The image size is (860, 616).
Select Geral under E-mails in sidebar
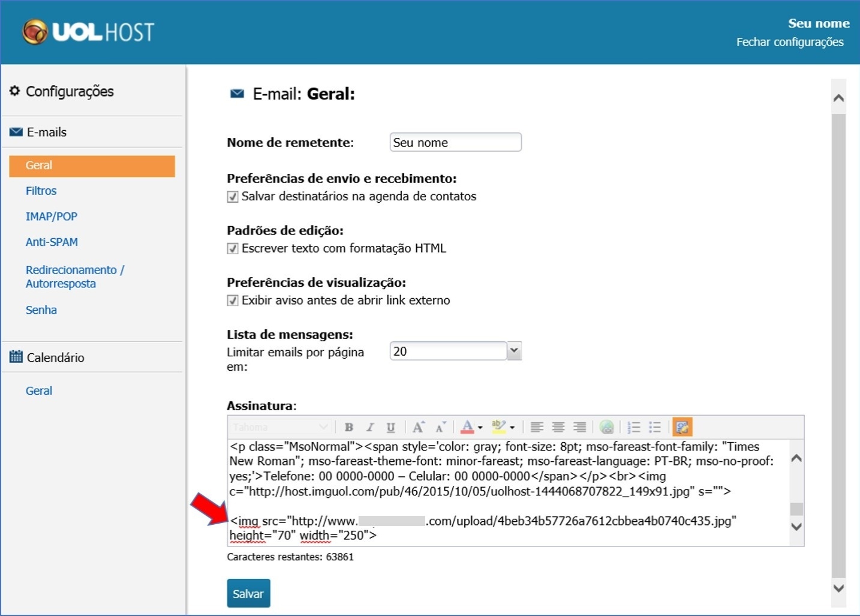[92, 166]
